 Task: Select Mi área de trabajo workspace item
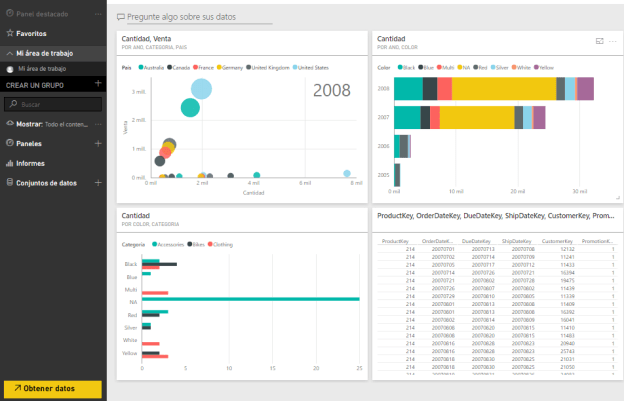[x=42, y=69]
